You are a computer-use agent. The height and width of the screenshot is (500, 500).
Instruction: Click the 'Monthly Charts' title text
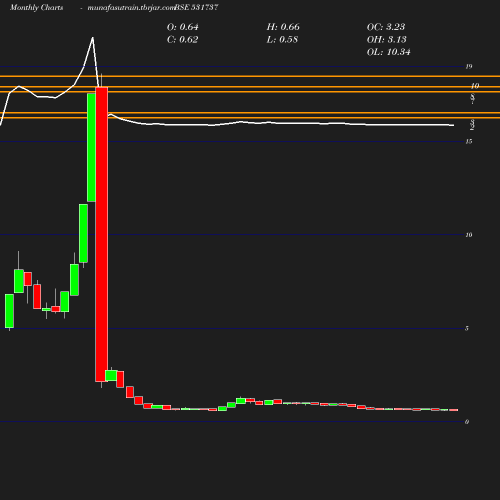click(37, 8)
